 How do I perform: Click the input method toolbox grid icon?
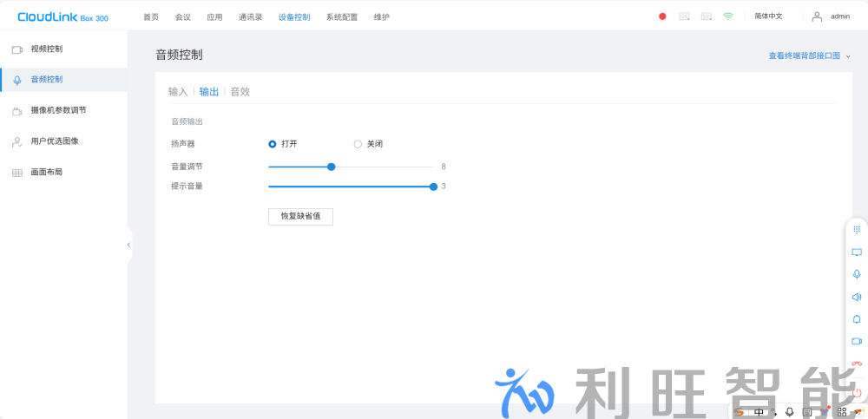(x=842, y=412)
